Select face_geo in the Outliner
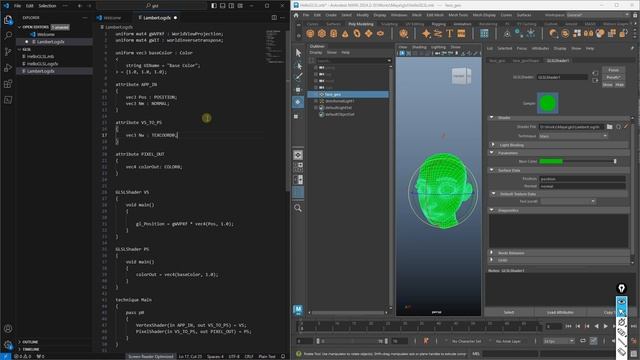Viewport: 640px width, 360px height. coord(333,94)
